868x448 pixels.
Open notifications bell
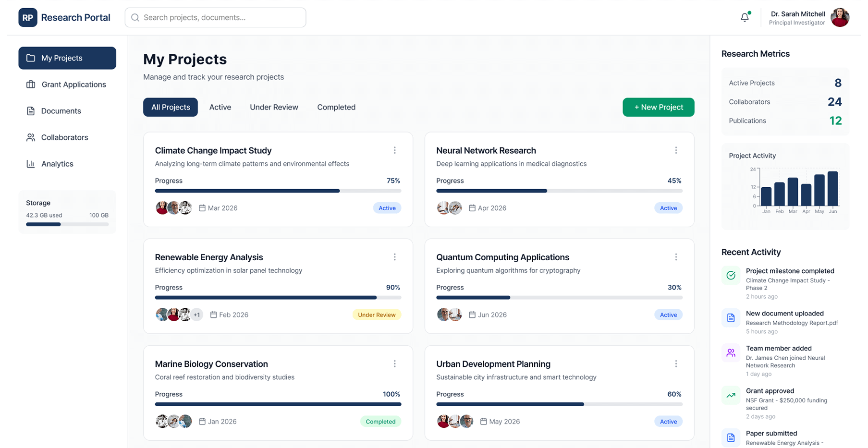(744, 17)
